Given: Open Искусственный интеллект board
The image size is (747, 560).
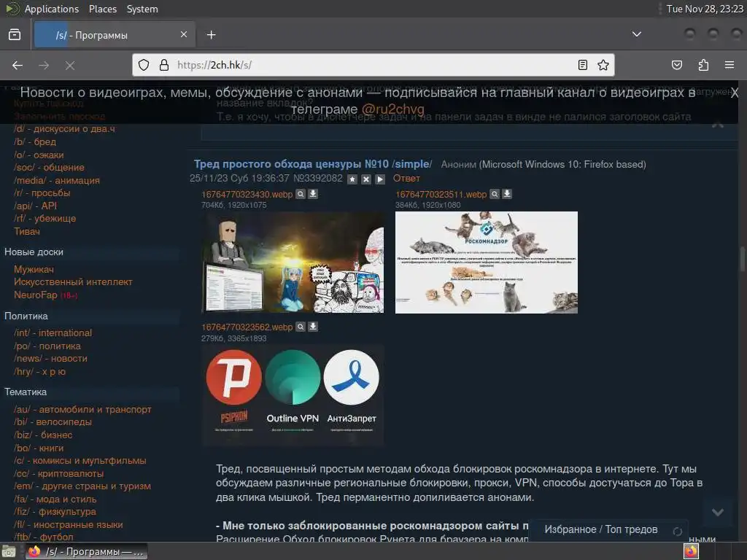Looking at the screenshot, I should click(x=73, y=282).
